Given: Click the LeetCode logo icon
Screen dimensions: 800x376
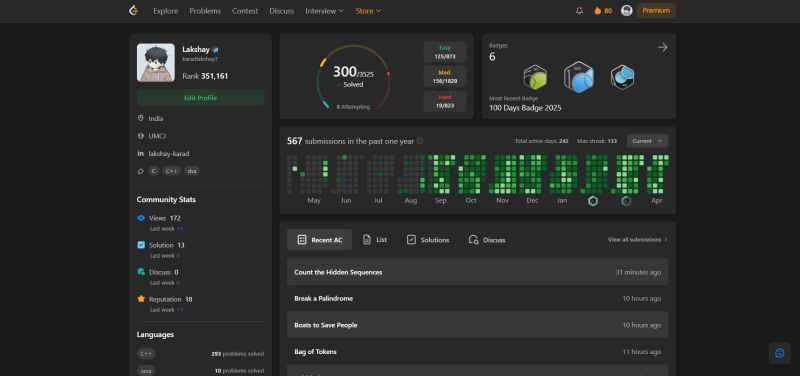Looking at the screenshot, I should [134, 11].
